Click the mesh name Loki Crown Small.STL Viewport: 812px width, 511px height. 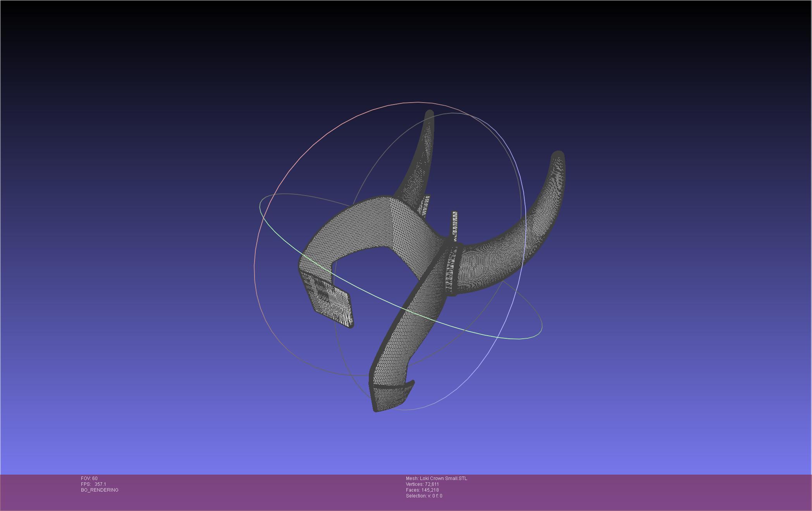[x=437, y=478]
